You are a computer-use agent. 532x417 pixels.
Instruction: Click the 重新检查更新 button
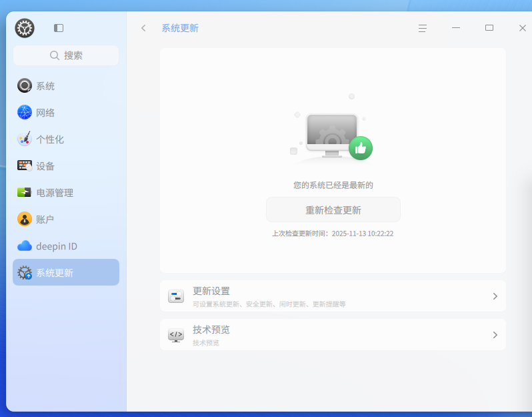pos(333,210)
